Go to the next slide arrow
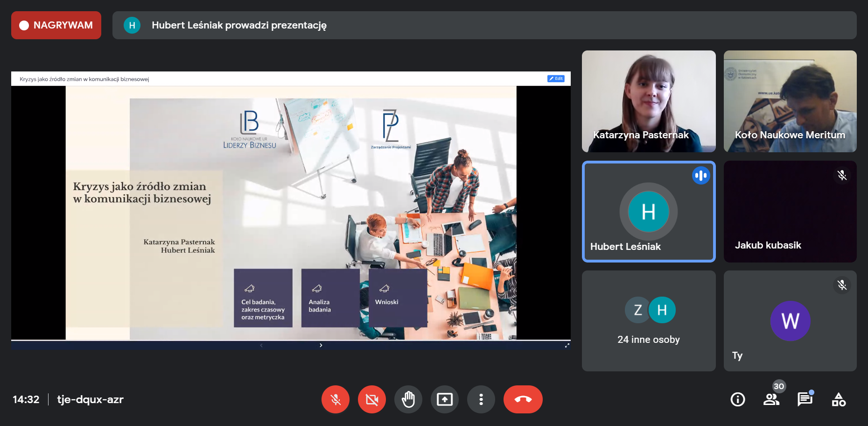Viewport: 868px width, 426px height. point(321,345)
